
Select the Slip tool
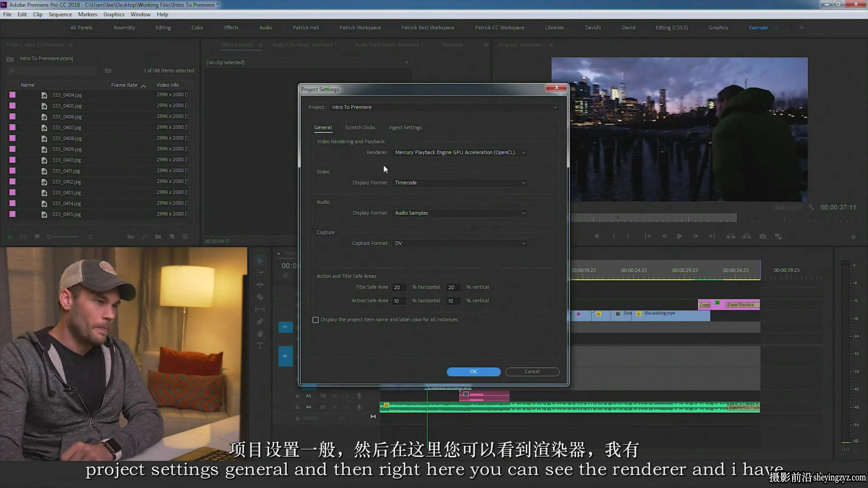(x=260, y=309)
